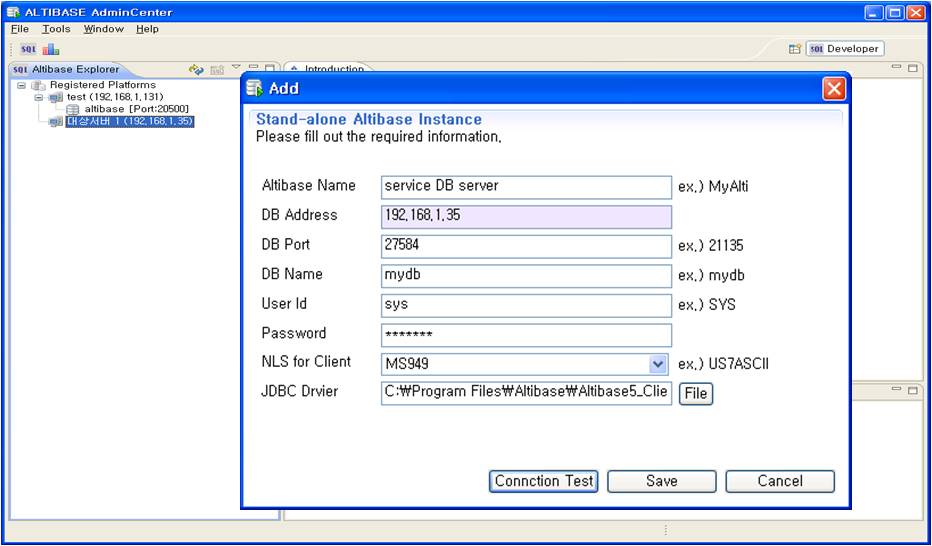Close the Add dialog with red X
This screenshot has height=546, width=932.
pos(834,89)
